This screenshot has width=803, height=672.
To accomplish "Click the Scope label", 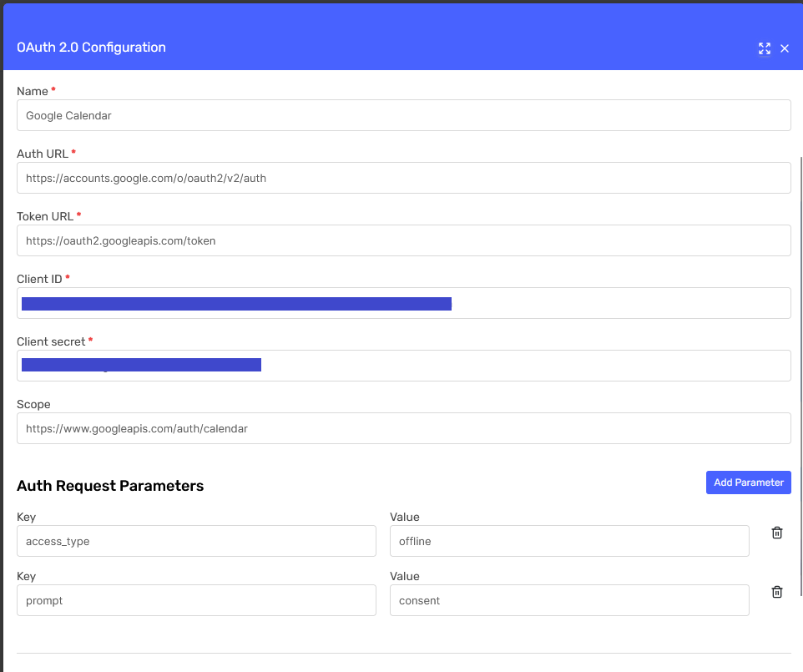I will pyautogui.click(x=33, y=404).
